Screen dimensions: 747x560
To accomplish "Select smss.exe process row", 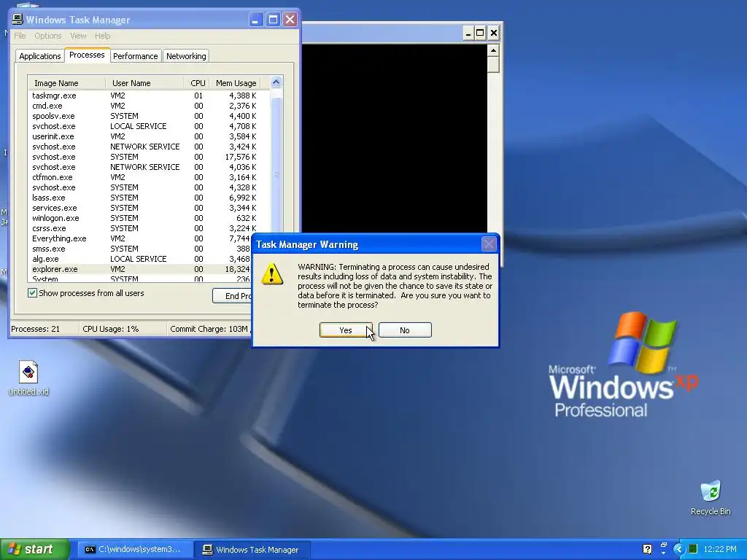I will tap(140, 249).
